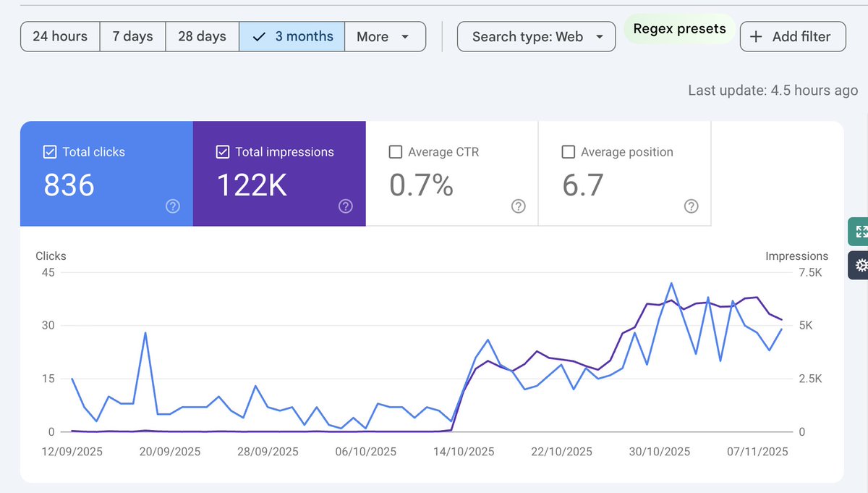Click the Regex presets button

tap(679, 29)
